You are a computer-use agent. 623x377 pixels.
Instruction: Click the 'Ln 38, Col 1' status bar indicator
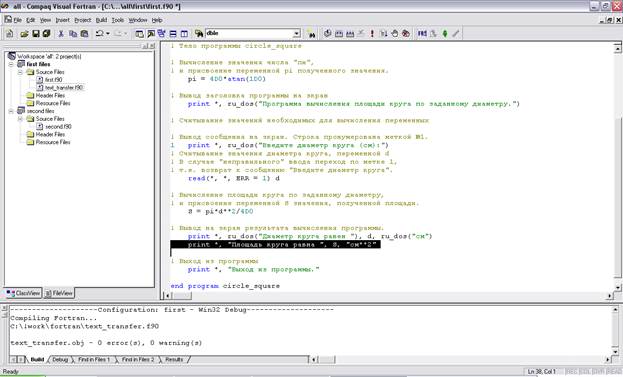(x=541, y=371)
